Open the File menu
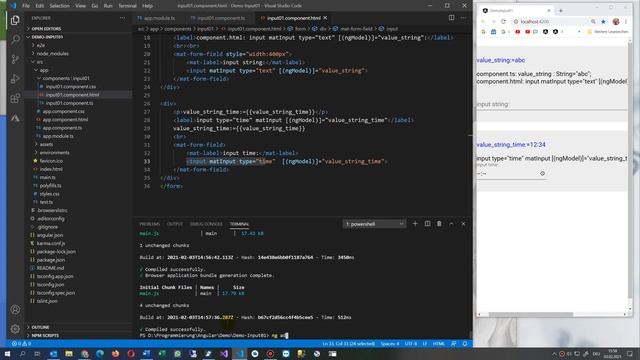Image resolution: width=640 pixels, height=360 pixels. pyautogui.click(x=26, y=6)
